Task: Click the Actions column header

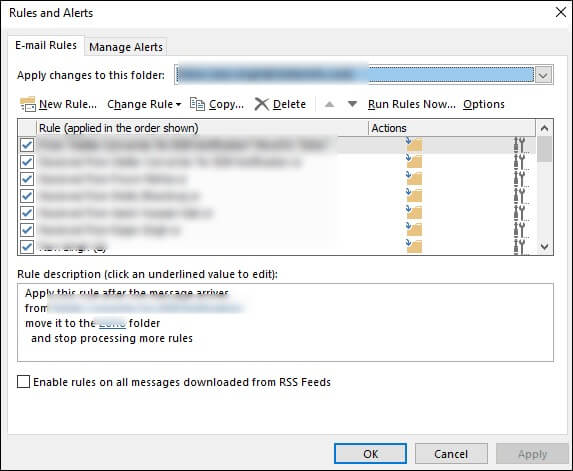Action: (452, 128)
